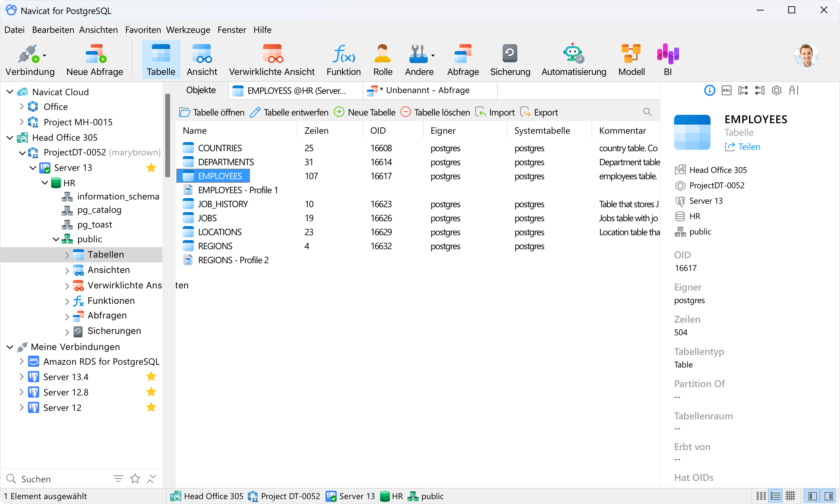Show the DDL panel icon
840x504 pixels.
pyautogui.click(x=727, y=91)
